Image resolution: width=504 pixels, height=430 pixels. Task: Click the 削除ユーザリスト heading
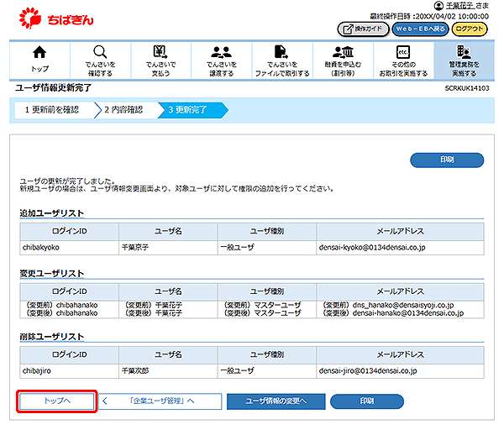[52, 337]
